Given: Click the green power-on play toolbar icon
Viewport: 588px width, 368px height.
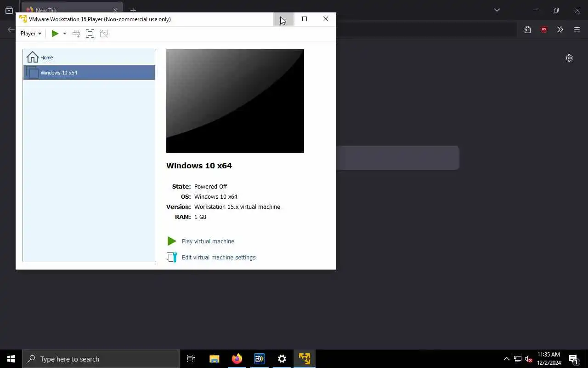Looking at the screenshot, I should click(x=55, y=34).
